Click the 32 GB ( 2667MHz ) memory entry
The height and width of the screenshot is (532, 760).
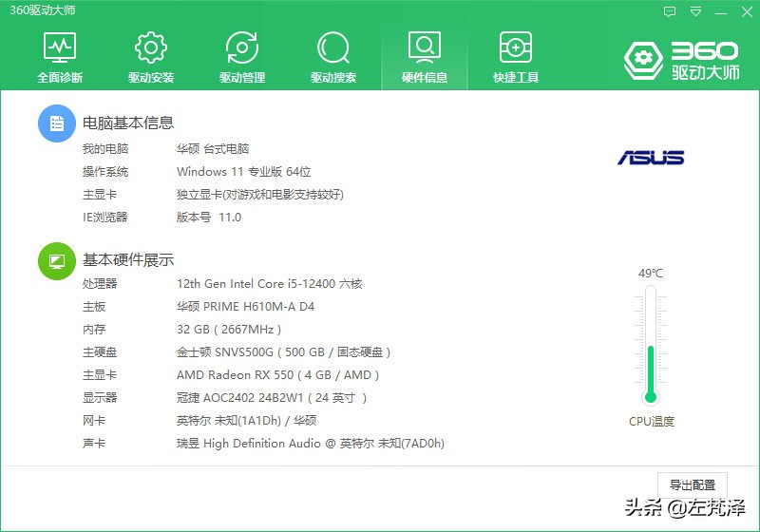[x=229, y=330]
